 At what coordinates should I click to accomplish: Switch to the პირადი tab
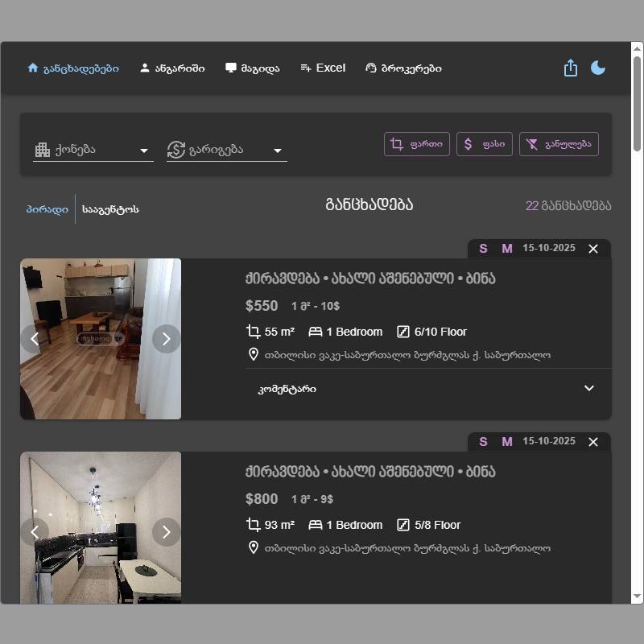point(47,209)
